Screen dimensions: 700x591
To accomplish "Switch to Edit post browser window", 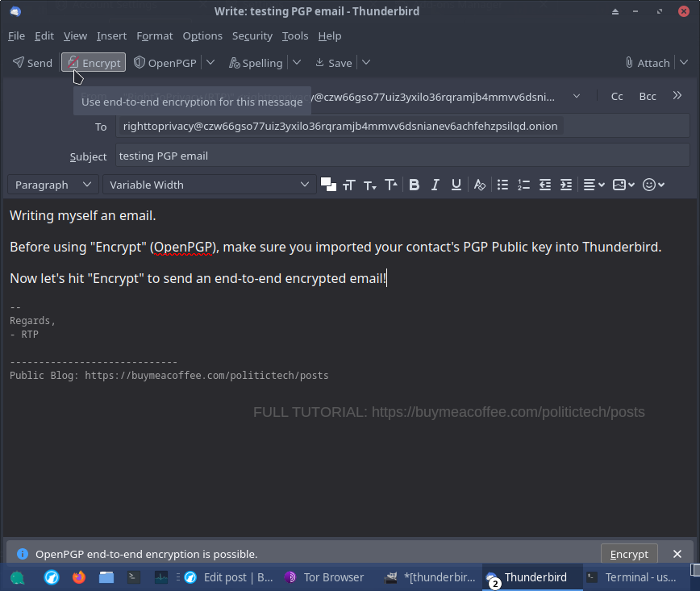I will coord(228,577).
